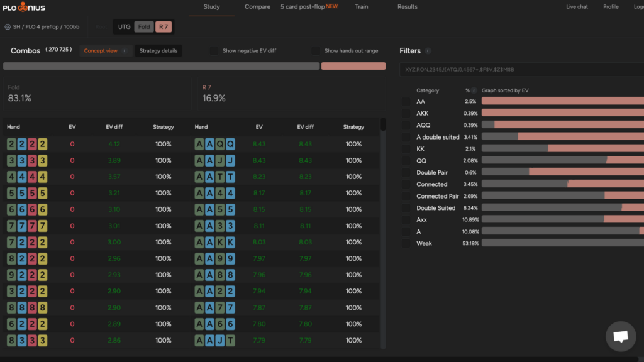Check the Axx category filter
644x362 pixels.
tap(406, 220)
